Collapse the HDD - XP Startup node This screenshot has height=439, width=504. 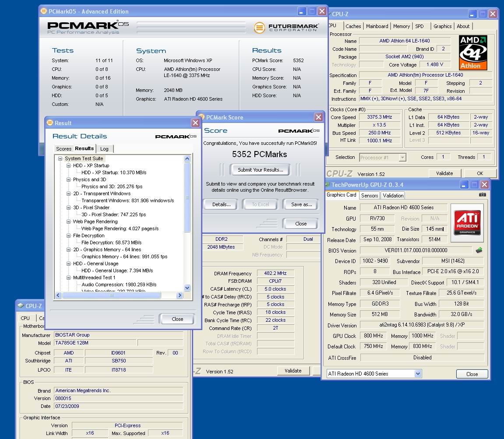click(x=68, y=165)
